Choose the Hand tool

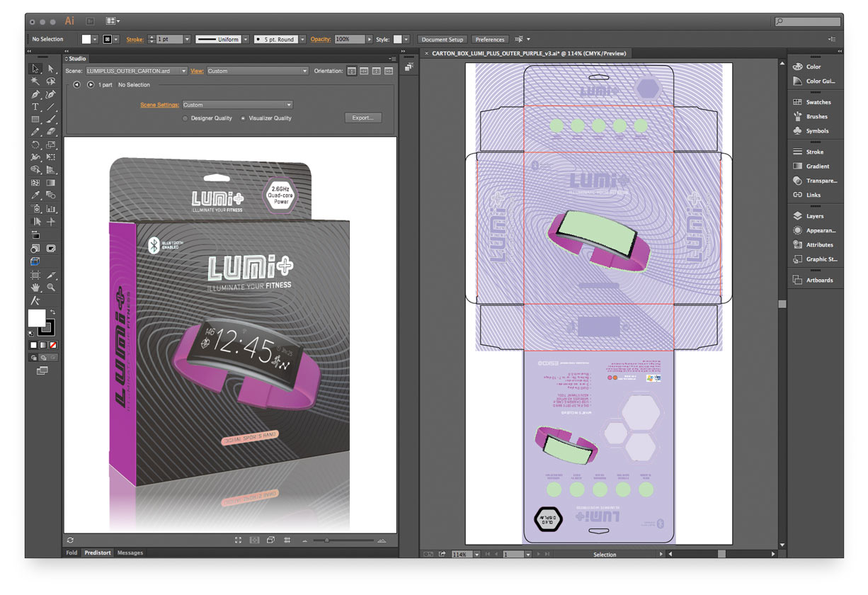click(35, 288)
